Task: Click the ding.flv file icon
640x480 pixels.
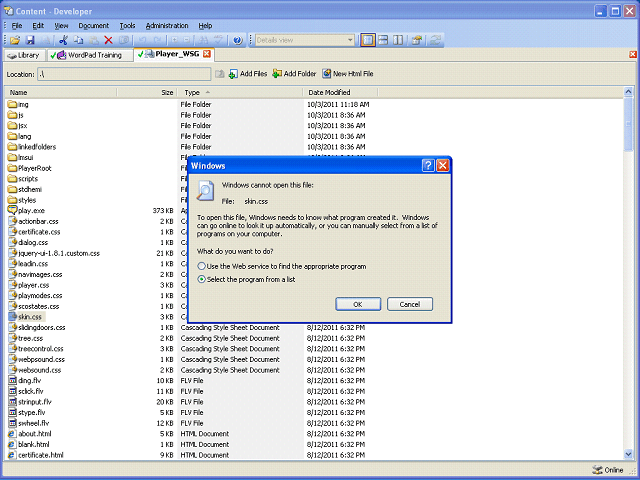Action: tap(13, 380)
